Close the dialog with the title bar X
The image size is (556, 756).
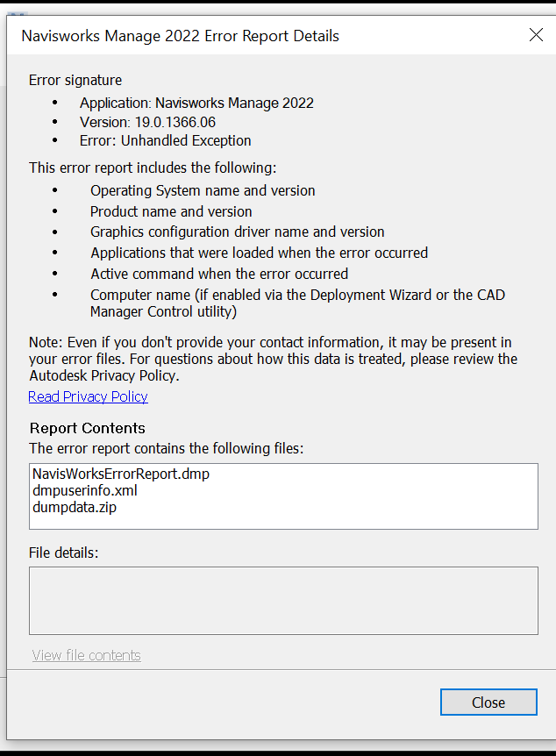click(536, 35)
